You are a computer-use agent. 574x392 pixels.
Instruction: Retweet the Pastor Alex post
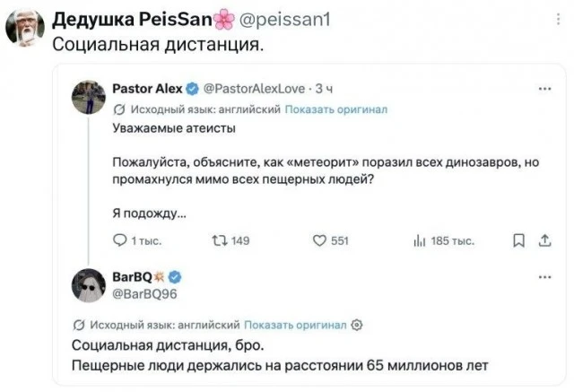tap(230, 240)
